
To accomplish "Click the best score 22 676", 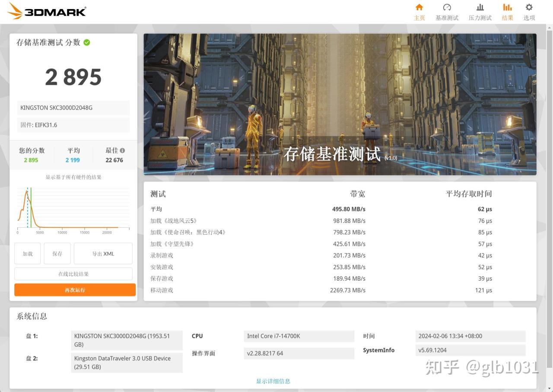I will click(114, 160).
